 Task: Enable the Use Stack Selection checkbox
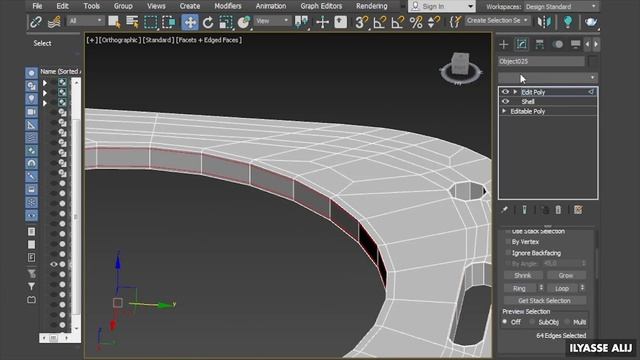click(507, 231)
